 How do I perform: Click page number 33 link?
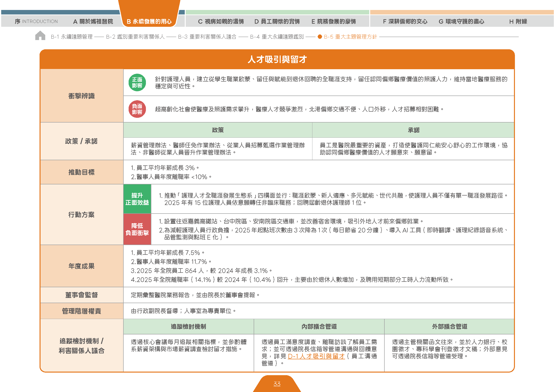point(277,384)
